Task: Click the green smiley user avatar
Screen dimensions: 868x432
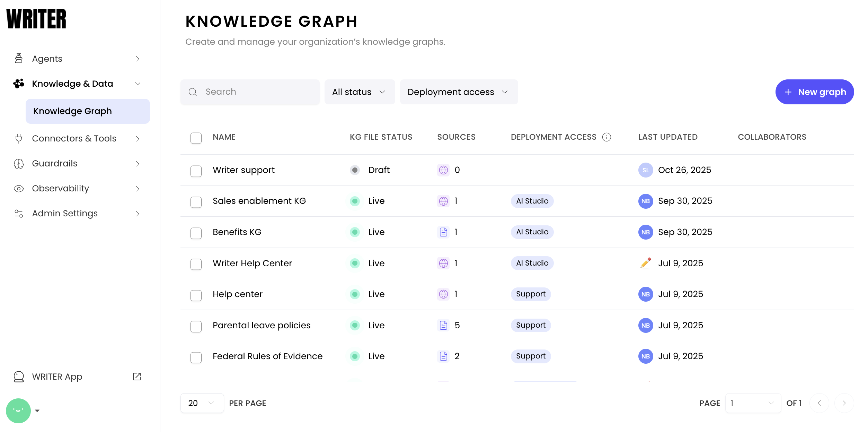Action: click(x=18, y=411)
